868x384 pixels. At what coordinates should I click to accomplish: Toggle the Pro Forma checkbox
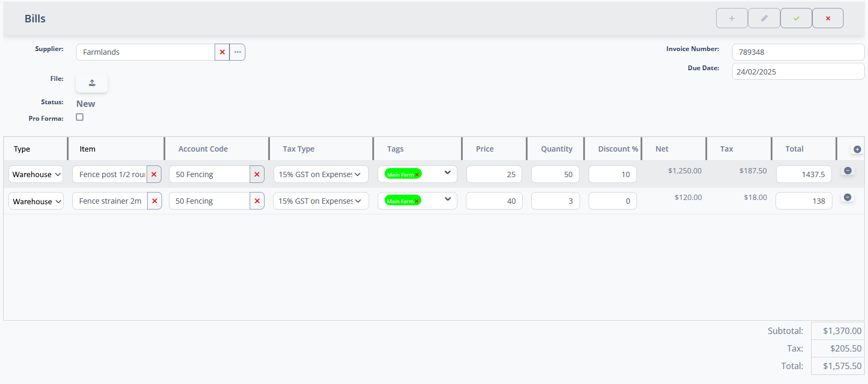tap(80, 117)
